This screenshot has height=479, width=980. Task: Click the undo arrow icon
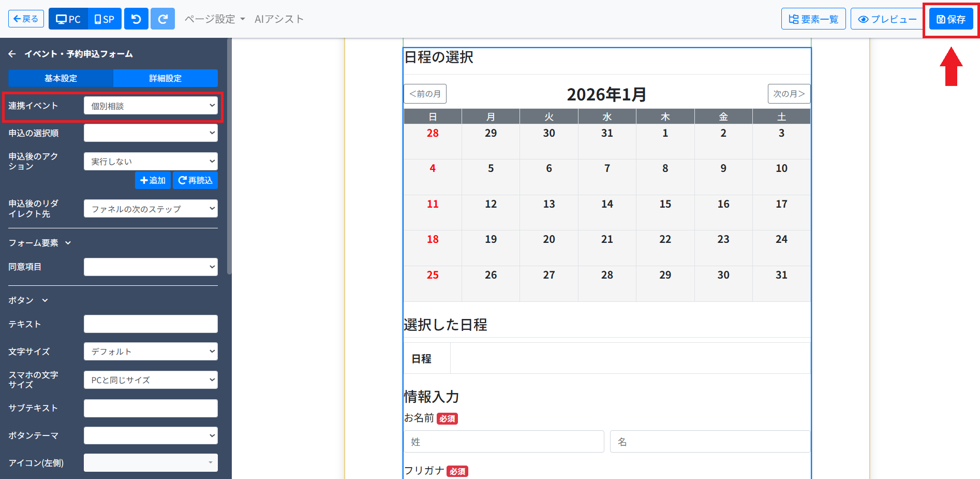pos(136,19)
